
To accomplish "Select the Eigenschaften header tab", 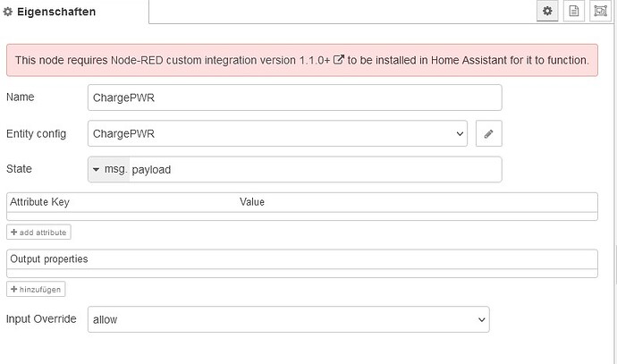I will (x=50, y=12).
